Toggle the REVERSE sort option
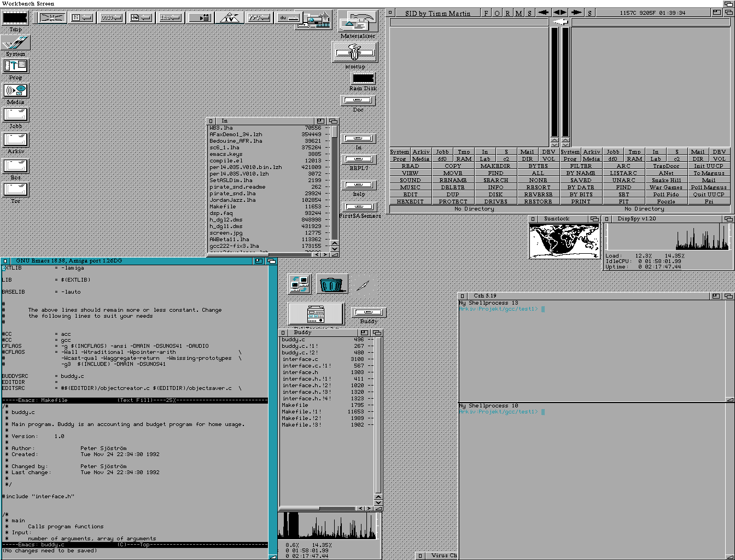735x560 pixels. 538,194
